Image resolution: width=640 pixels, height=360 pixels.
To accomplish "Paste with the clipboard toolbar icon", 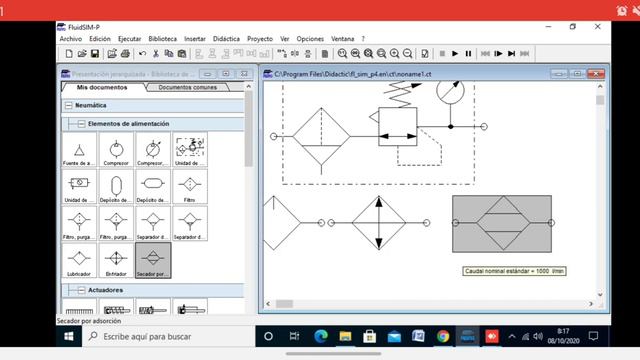I will [182, 53].
